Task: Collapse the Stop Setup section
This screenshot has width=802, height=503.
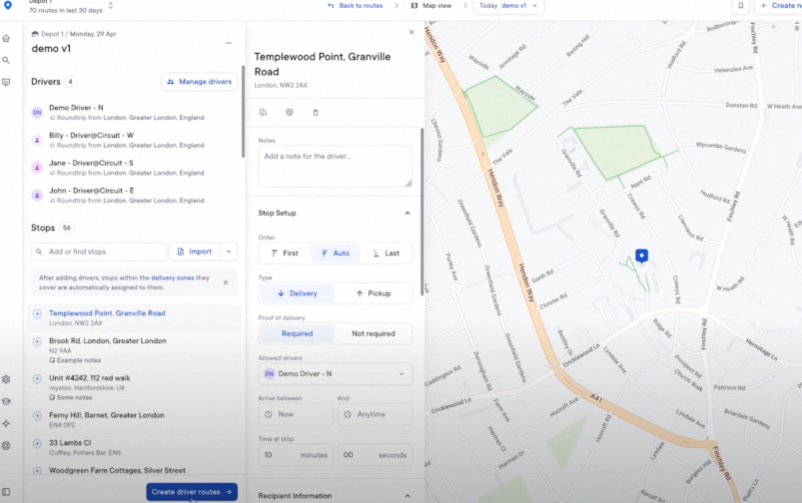Action: pos(408,213)
